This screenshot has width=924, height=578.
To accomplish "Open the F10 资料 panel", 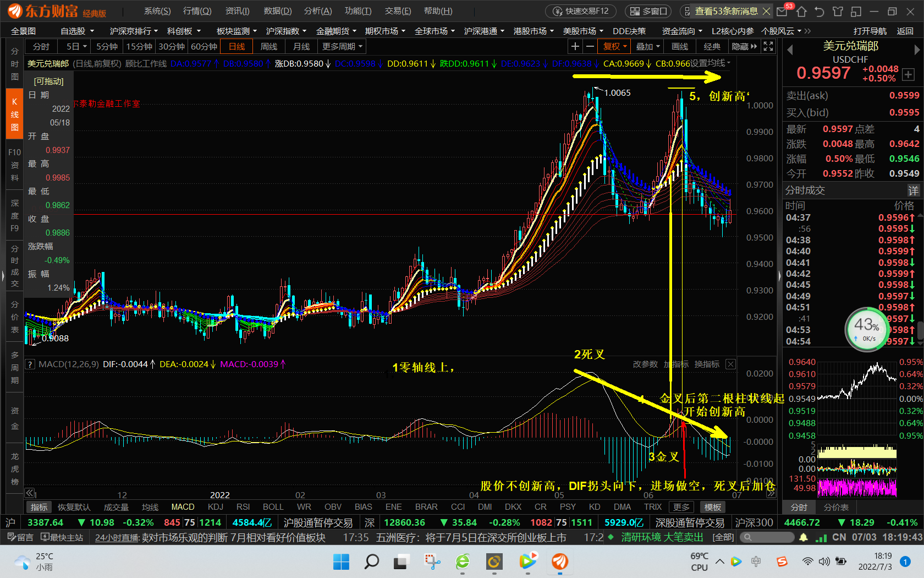I will (14, 165).
